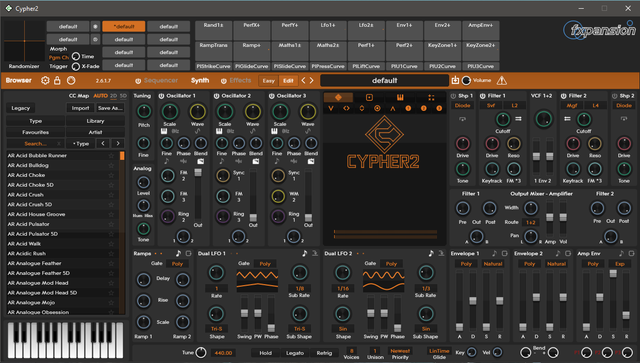Screen dimensions: 640x363
Task: Click the Dual LFO 1 note sync icon
Action: click(304, 253)
